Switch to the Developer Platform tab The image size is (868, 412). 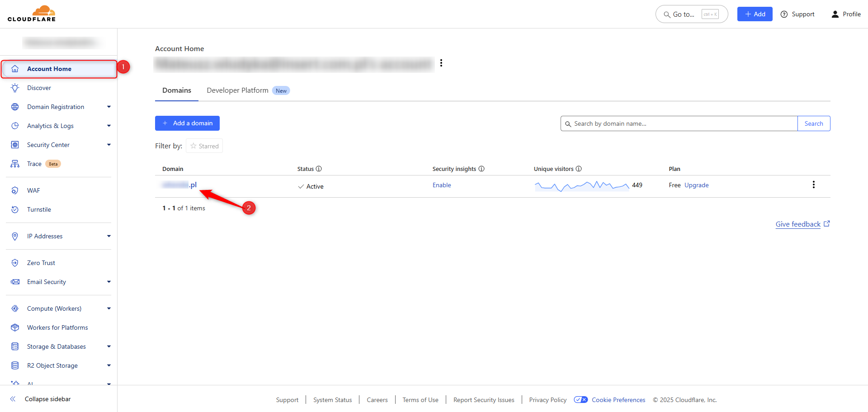(248, 90)
